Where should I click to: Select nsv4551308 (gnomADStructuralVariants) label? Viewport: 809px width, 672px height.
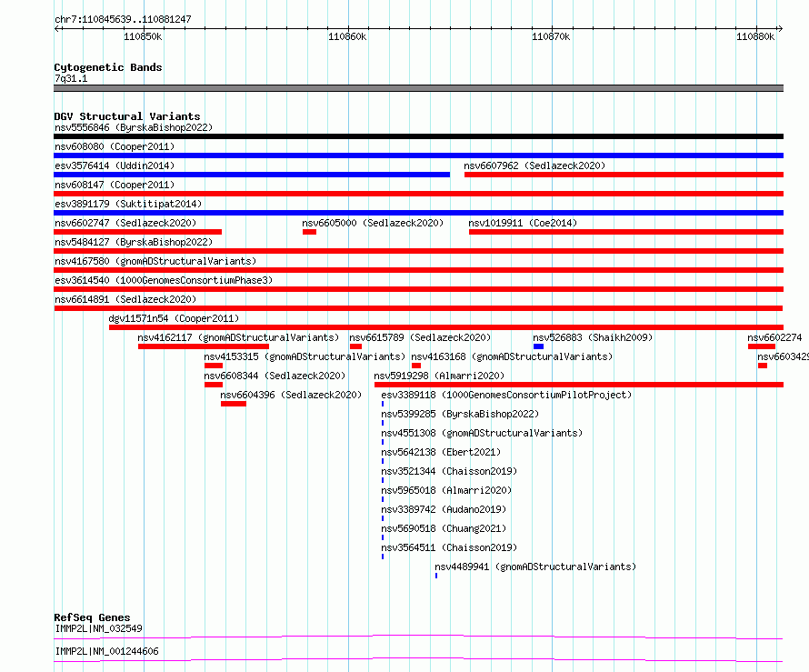[482, 433]
